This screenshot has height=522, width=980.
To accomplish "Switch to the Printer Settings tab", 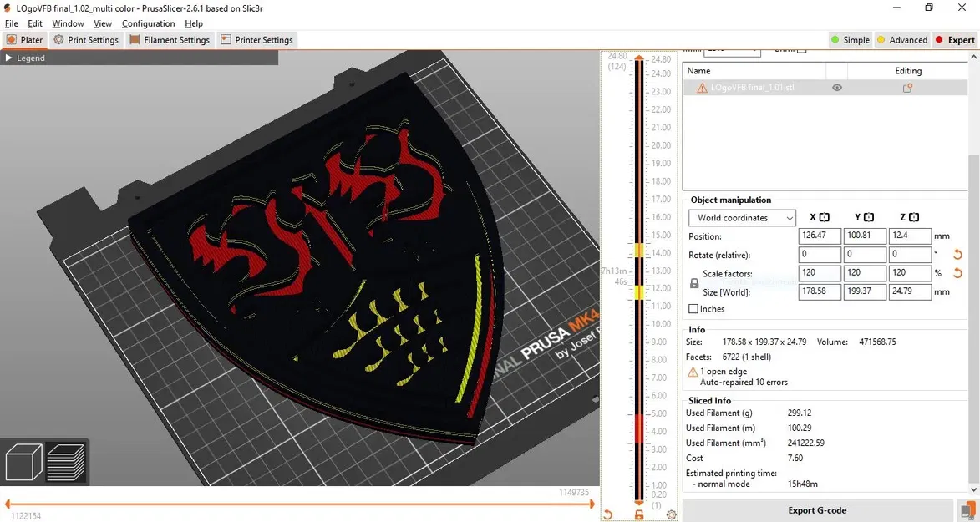I will (256, 39).
